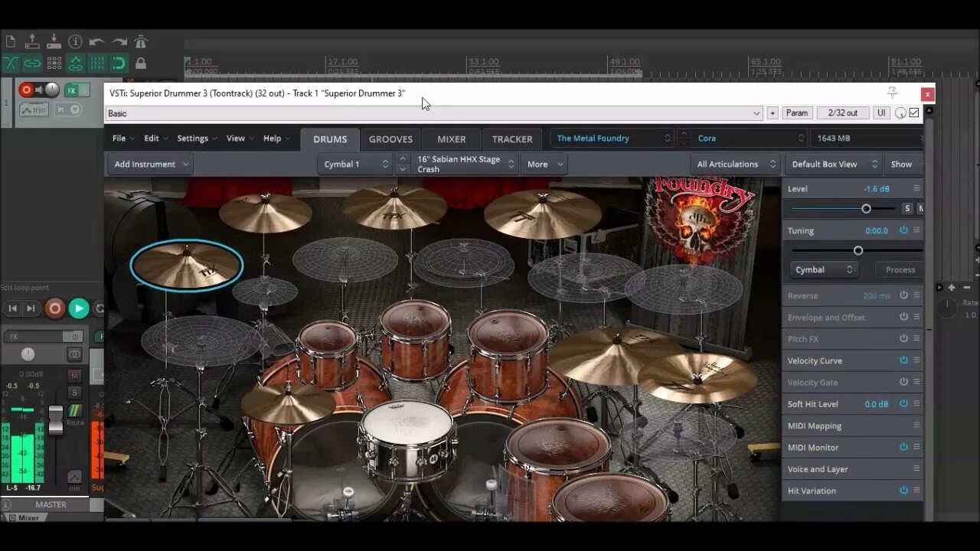Click the Master mono/stereo toggle icon
Image resolution: width=980 pixels, height=551 pixels.
pos(74,354)
